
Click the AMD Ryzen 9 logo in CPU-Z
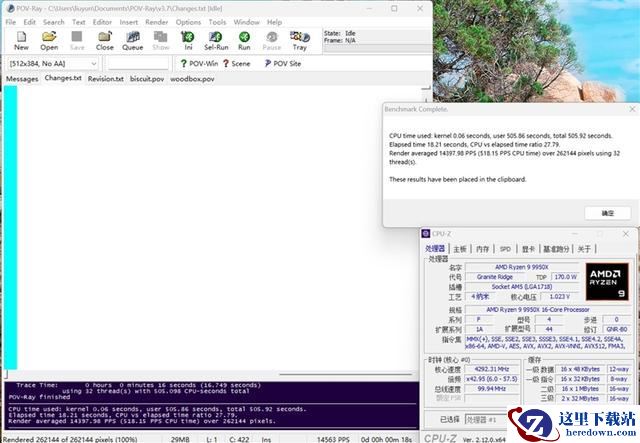[x=607, y=282]
